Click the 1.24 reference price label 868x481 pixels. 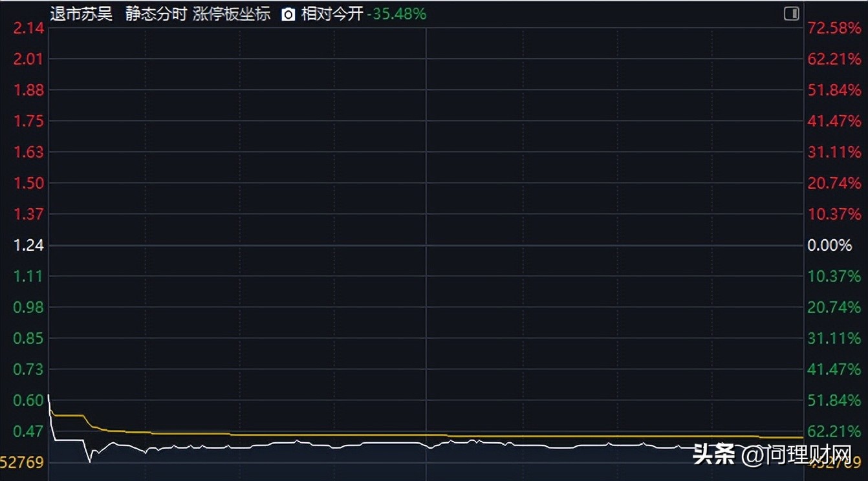[x=29, y=245]
